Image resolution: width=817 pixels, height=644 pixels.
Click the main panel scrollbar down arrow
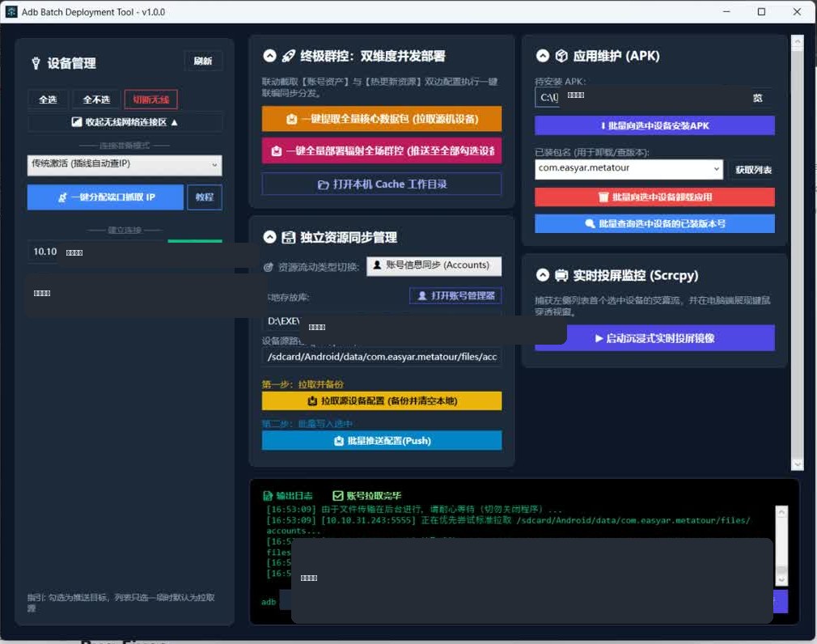pyautogui.click(x=798, y=464)
